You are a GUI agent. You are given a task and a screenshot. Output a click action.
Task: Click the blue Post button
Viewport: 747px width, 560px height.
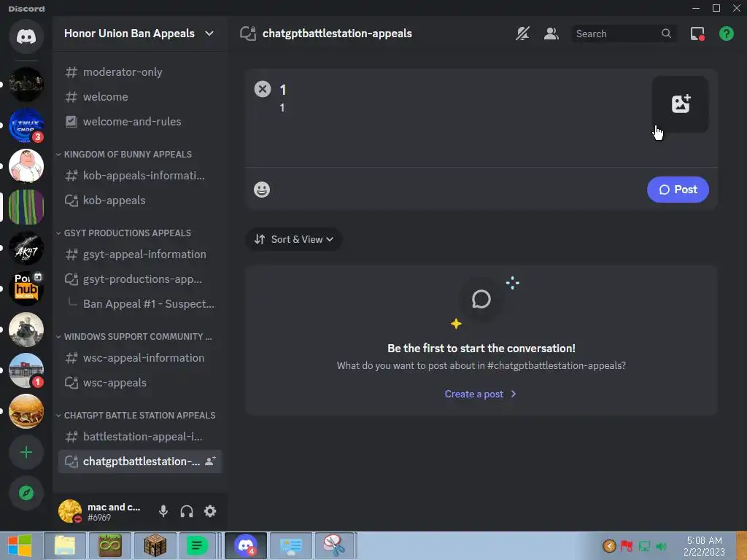(678, 190)
